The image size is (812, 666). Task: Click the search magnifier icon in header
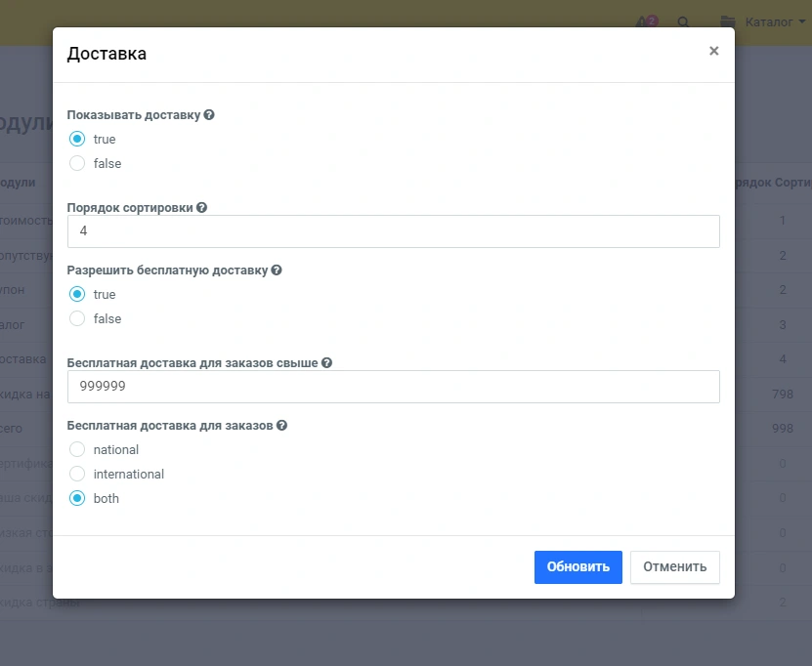coord(683,21)
